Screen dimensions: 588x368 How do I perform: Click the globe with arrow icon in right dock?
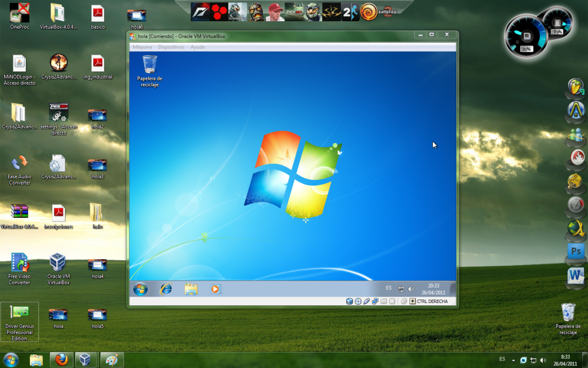pos(576,228)
